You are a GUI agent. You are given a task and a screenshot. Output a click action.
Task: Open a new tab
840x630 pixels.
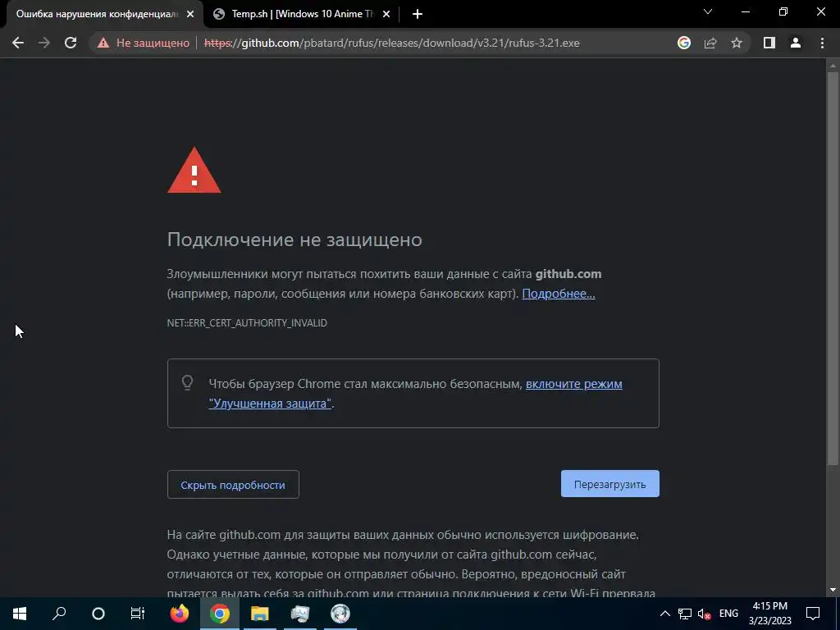point(418,14)
